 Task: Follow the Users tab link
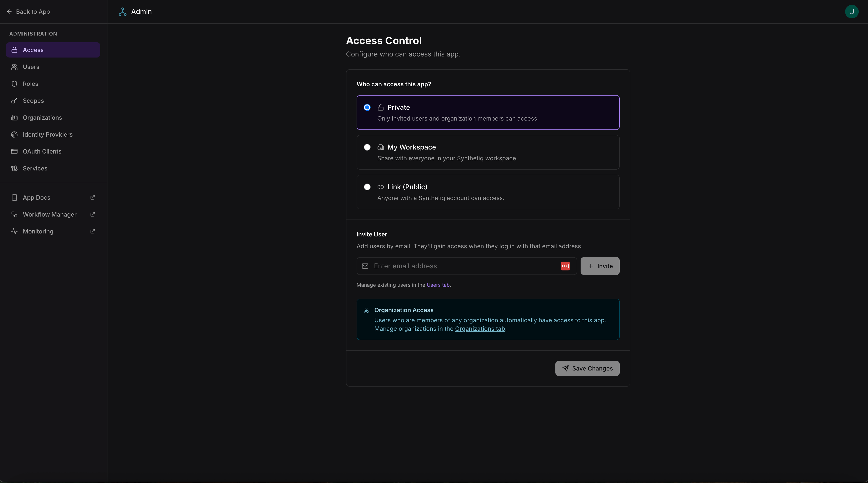(x=438, y=285)
